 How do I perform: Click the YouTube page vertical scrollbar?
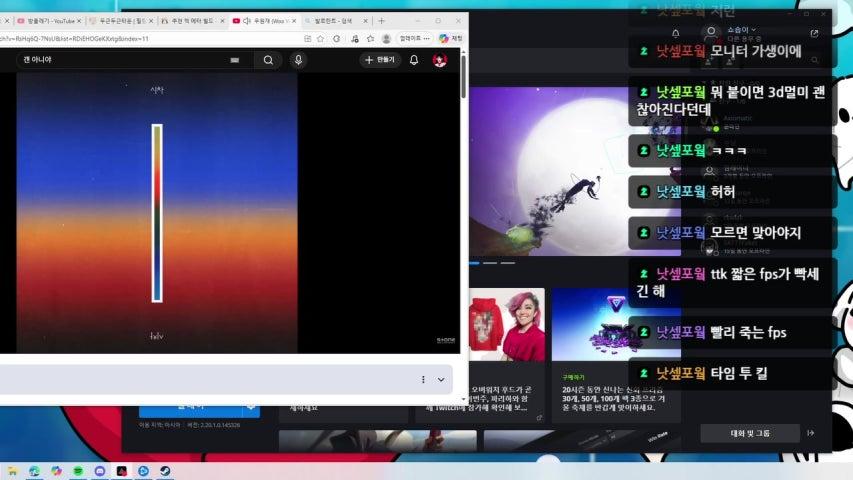(463, 80)
